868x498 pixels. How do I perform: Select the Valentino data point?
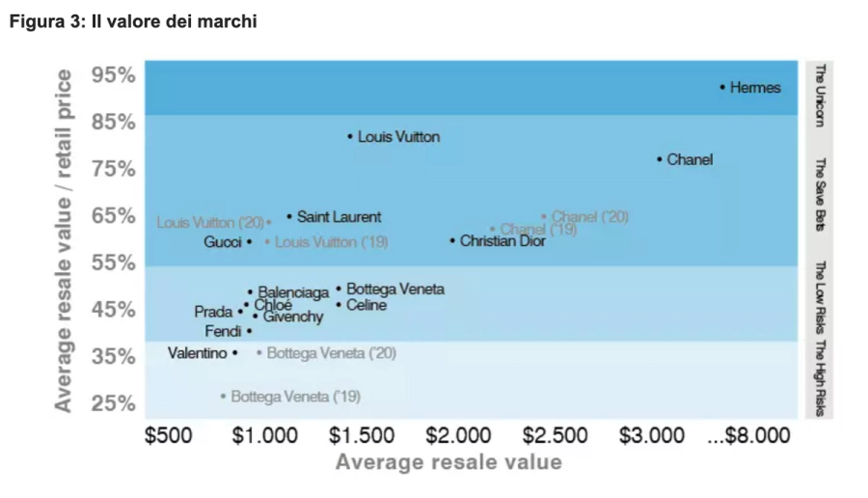coord(234,353)
